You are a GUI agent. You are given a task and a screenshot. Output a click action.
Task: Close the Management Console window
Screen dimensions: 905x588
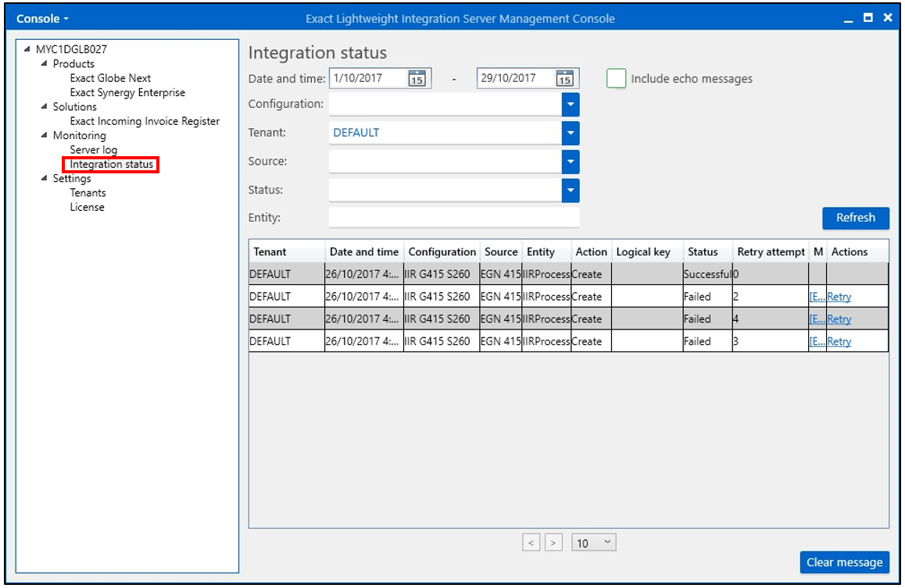point(888,18)
